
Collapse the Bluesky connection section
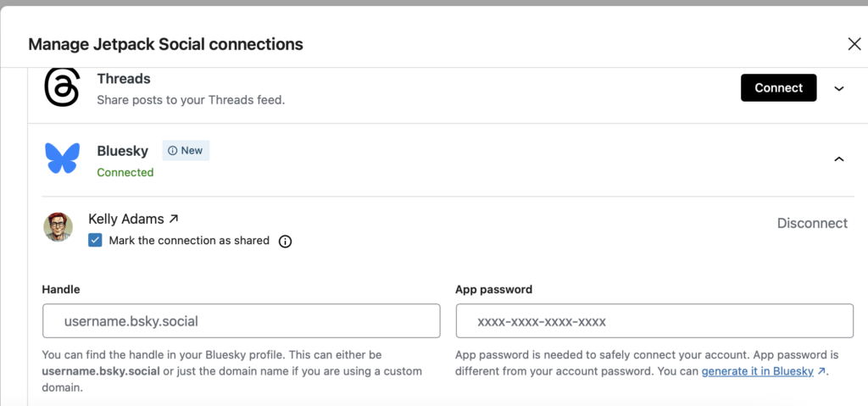pyautogui.click(x=839, y=159)
